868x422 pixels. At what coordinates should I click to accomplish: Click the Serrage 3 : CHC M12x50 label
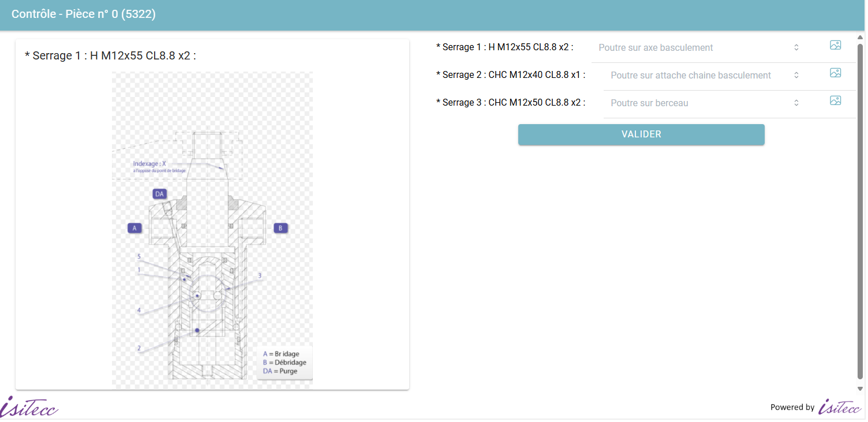click(511, 103)
